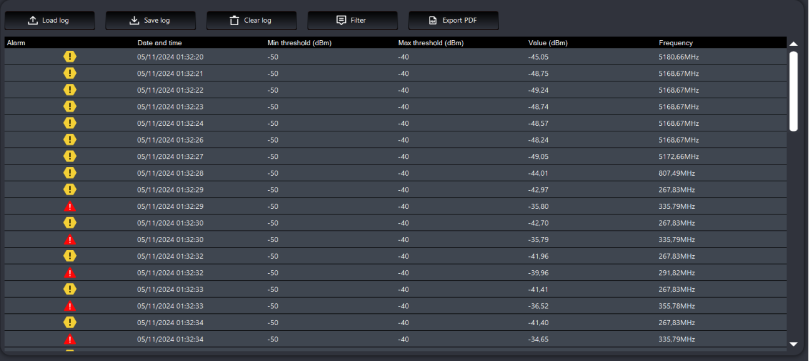Select the value cell -49,24
Screen dimensions: 810x361
pyautogui.click(x=538, y=90)
